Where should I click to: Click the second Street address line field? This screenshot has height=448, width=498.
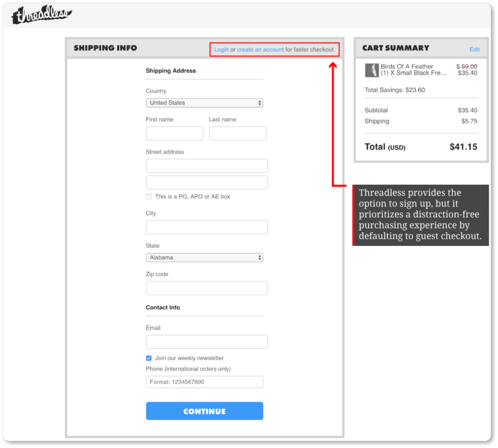point(207,182)
